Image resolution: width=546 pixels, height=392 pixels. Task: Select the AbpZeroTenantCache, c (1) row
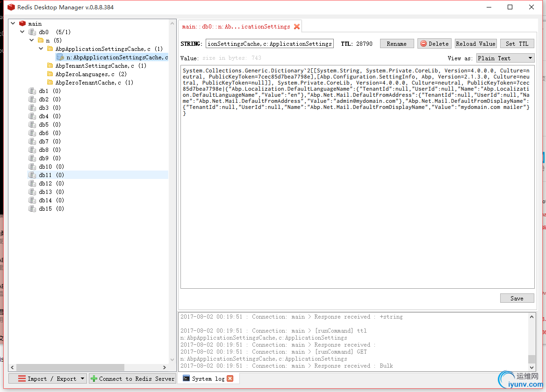(x=94, y=82)
